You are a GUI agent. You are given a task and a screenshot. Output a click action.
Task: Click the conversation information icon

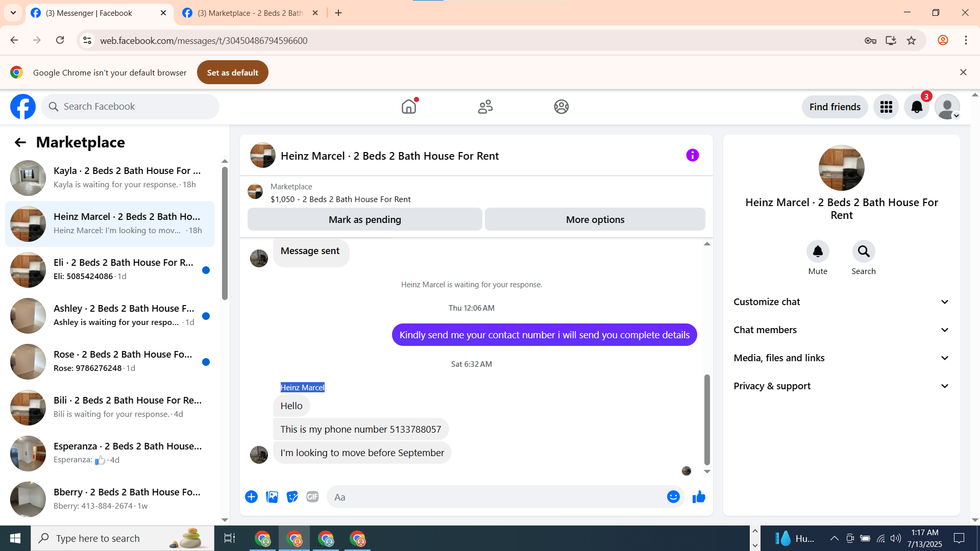pos(692,155)
